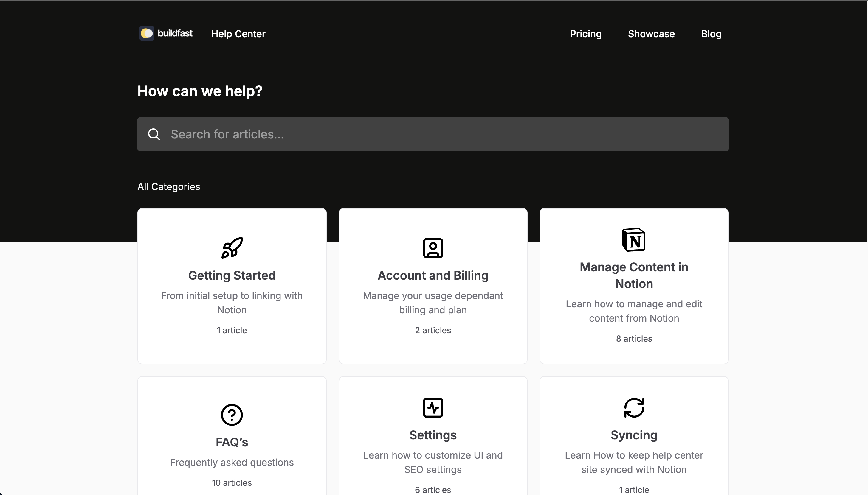Select the All Categories label

tap(169, 186)
